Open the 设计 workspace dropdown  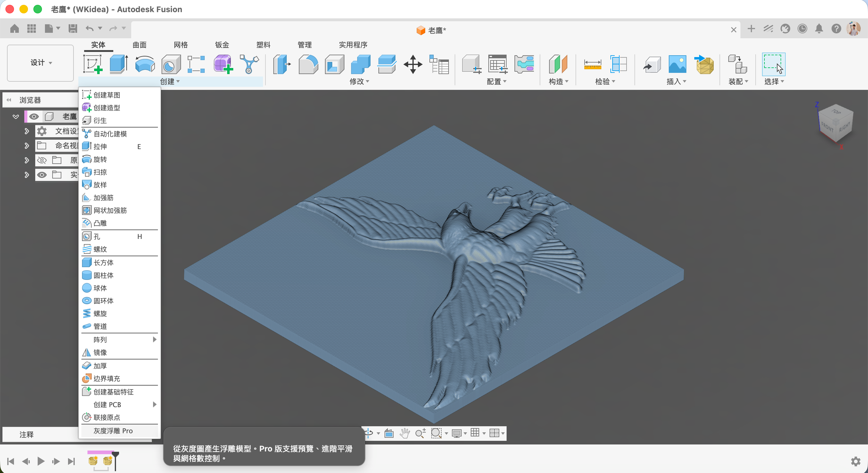[x=40, y=63]
